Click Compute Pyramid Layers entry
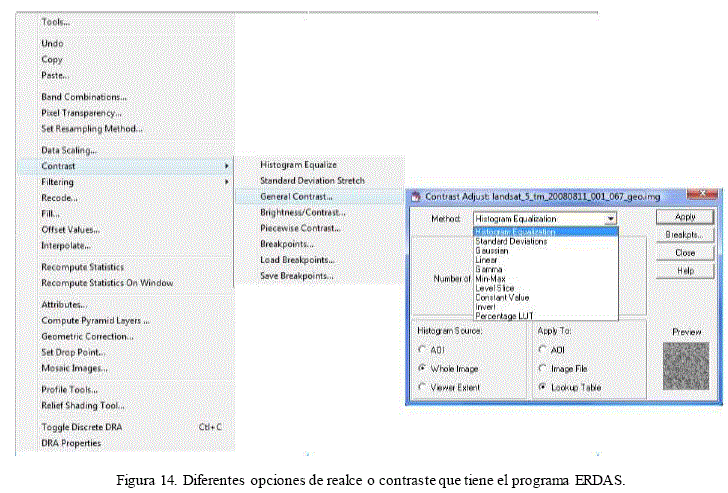 (95, 321)
